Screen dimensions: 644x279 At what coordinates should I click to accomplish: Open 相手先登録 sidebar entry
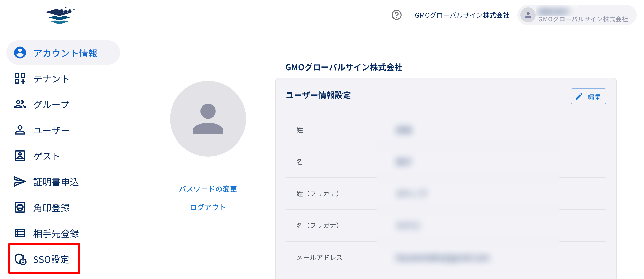click(63, 233)
